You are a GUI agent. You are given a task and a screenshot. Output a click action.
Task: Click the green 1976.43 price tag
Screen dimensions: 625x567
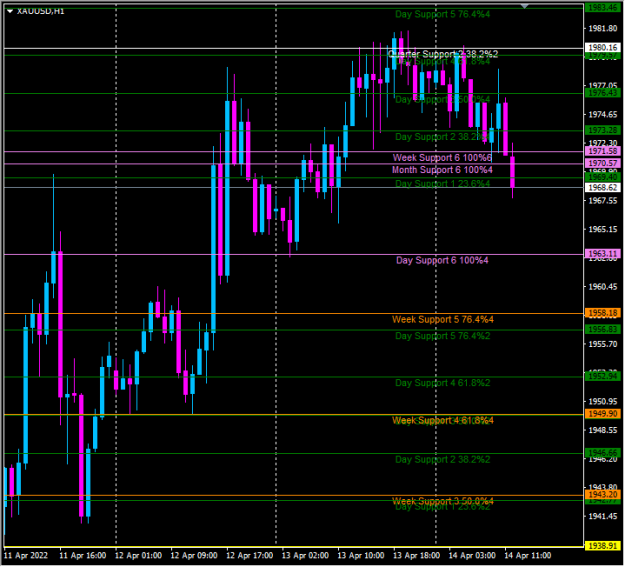click(x=603, y=93)
